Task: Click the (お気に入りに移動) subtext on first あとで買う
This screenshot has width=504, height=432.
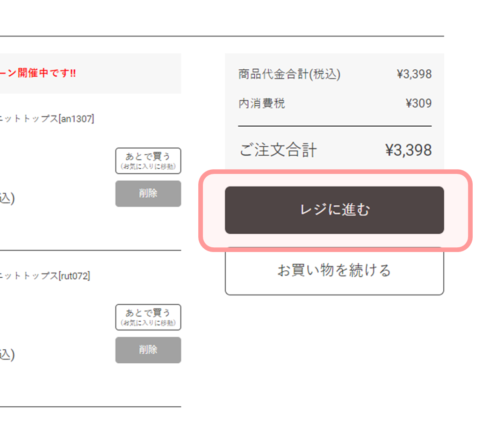Action: (148, 166)
